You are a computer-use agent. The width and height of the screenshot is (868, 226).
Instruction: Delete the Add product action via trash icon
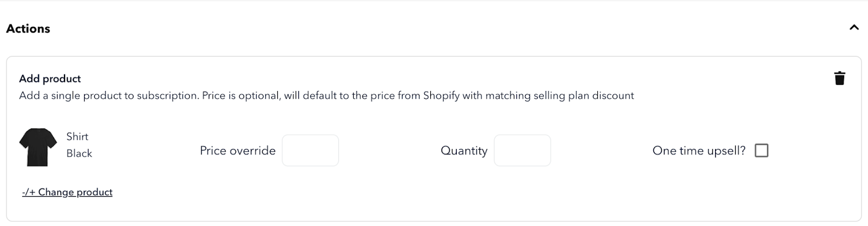pyautogui.click(x=839, y=79)
